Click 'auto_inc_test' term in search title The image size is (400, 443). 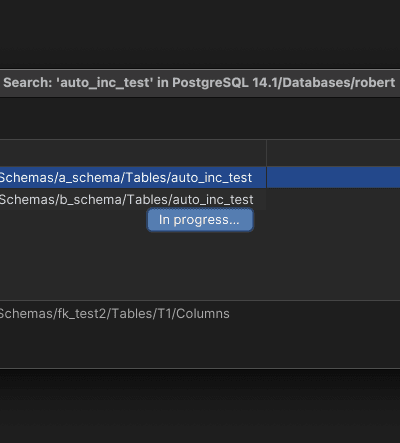click(104, 83)
